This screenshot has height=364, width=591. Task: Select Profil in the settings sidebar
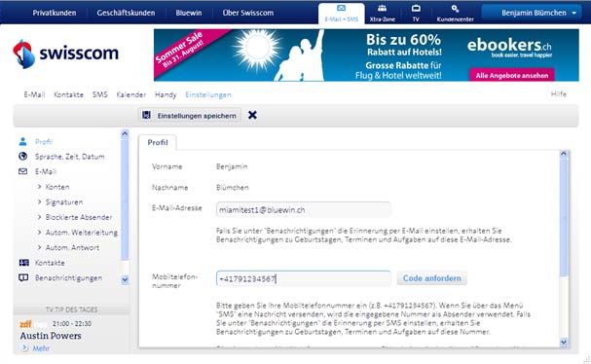click(x=44, y=142)
